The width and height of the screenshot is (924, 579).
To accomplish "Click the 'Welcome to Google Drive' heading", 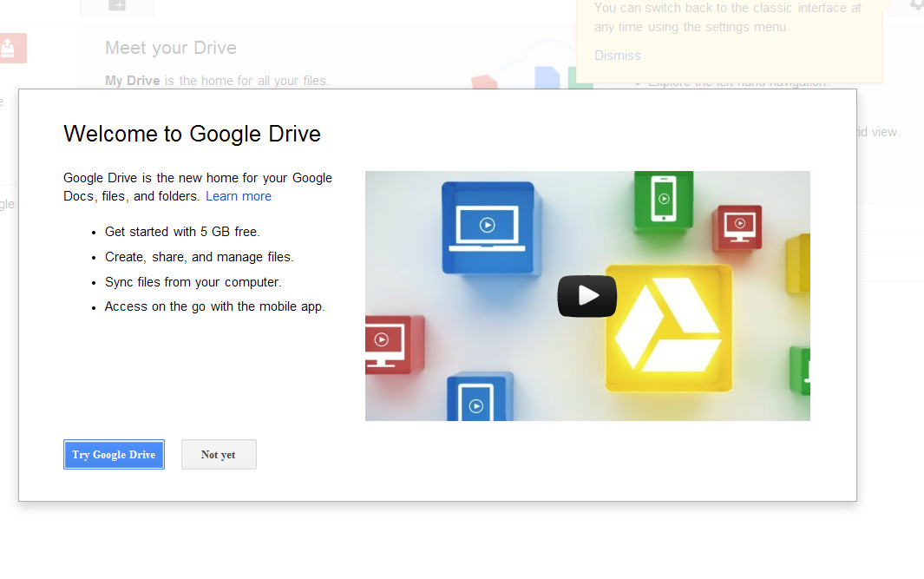I will pyautogui.click(x=192, y=134).
